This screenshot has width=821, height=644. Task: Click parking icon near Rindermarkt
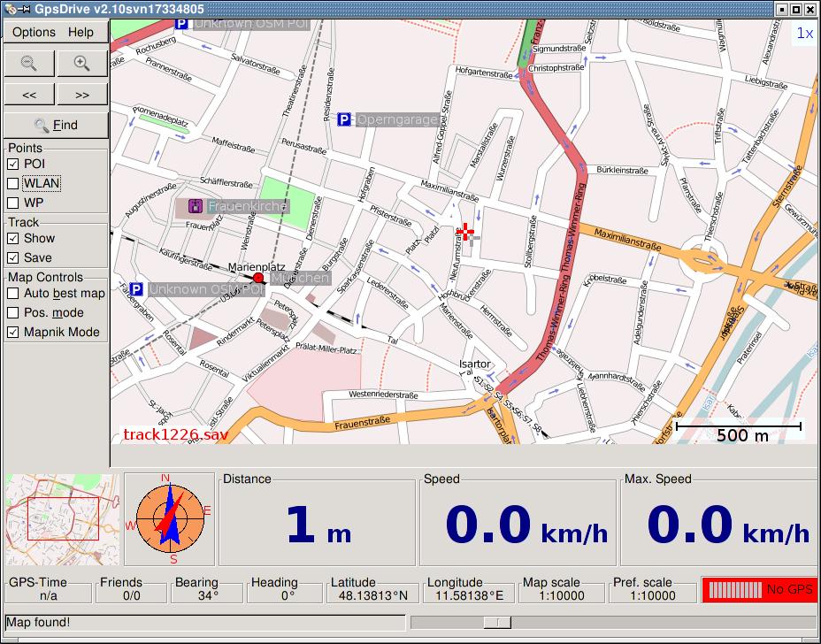tap(136, 289)
